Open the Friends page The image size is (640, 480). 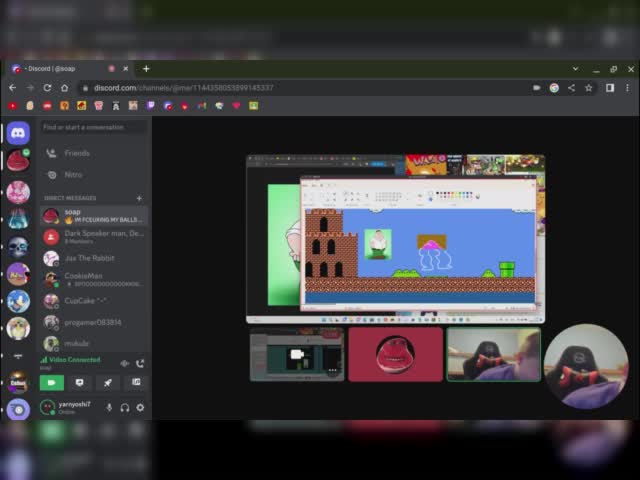coord(93,153)
